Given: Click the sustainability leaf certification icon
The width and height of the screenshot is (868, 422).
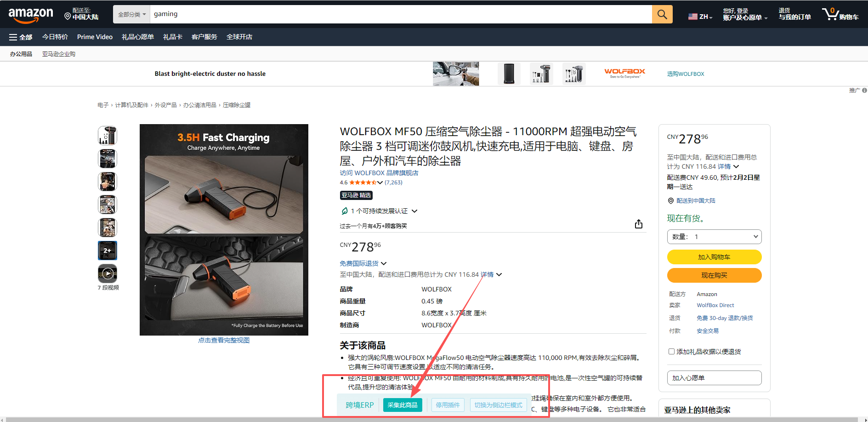Looking at the screenshot, I should pos(344,211).
